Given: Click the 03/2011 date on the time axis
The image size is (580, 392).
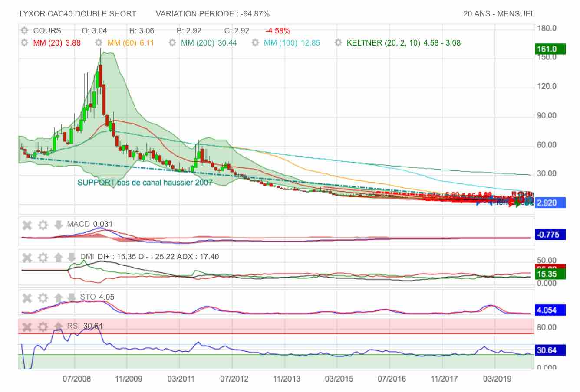Looking at the screenshot, I should tap(181, 379).
